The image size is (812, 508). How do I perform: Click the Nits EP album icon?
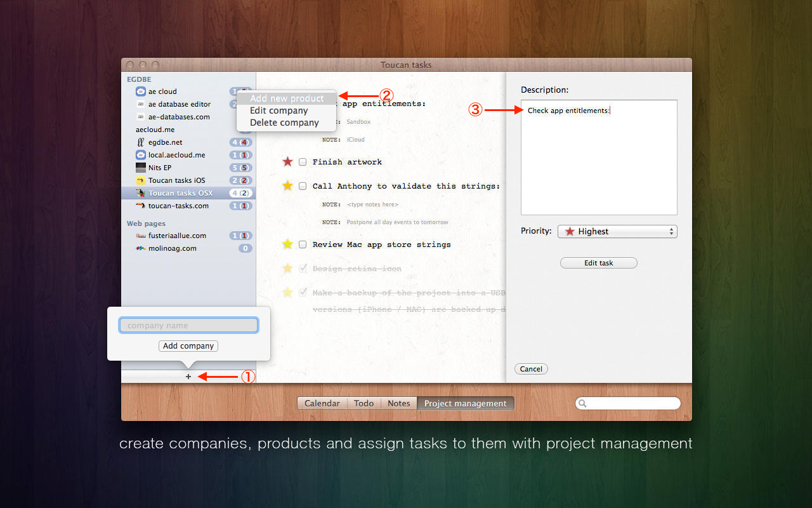pyautogui.click(x=141, y=168)
